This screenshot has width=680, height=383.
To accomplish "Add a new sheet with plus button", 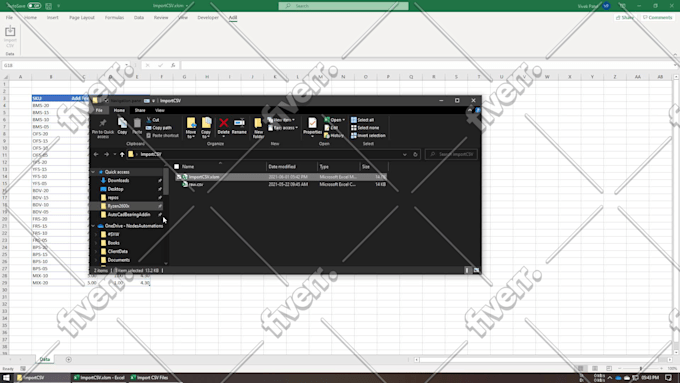I will click(69, 360).
